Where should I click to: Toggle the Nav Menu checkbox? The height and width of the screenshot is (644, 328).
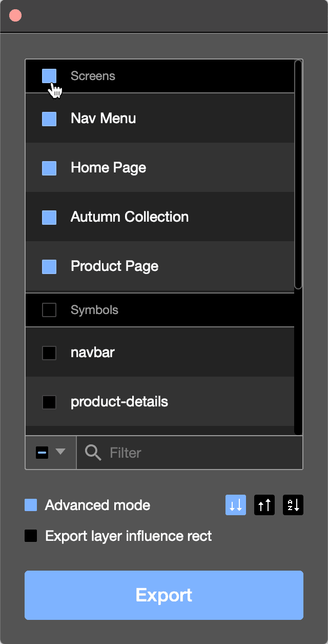[x=49, y=119]
